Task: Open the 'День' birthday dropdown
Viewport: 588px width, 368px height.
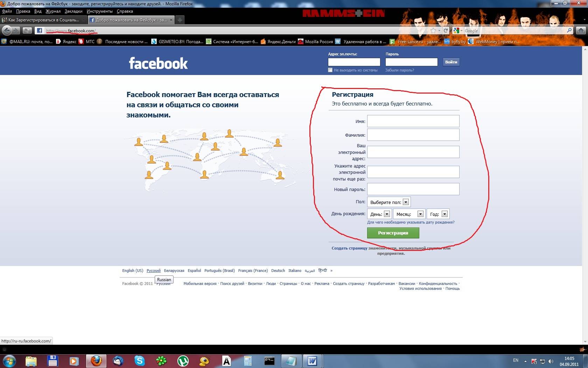Action: point(379,214)
